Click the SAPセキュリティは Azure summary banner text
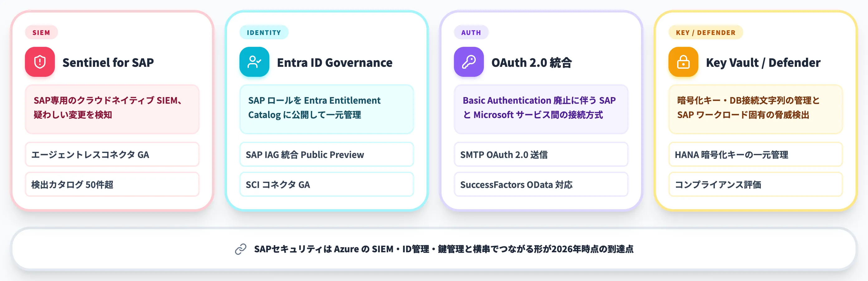Image resolution: width=868 pixels, height=281 pixels. (443, 249)
